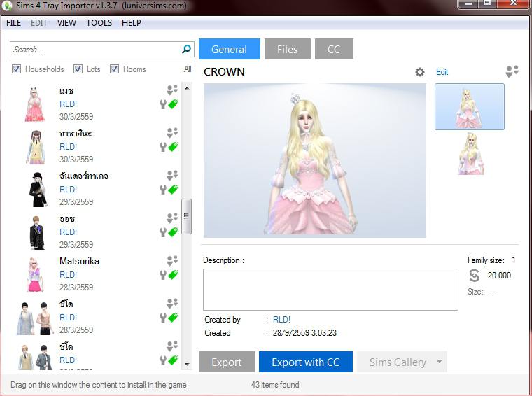532x396 pixels.
Task: Click the Export button
Action: [226, 362]
